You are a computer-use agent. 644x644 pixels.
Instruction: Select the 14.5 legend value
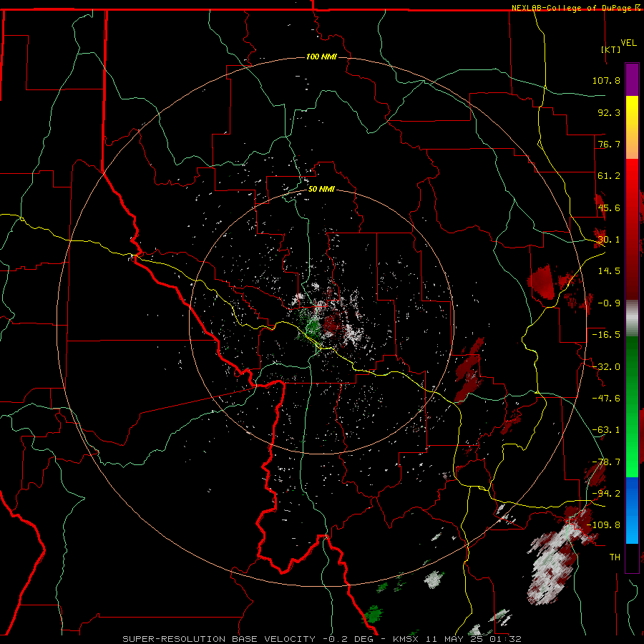click(x=609, y=271)
